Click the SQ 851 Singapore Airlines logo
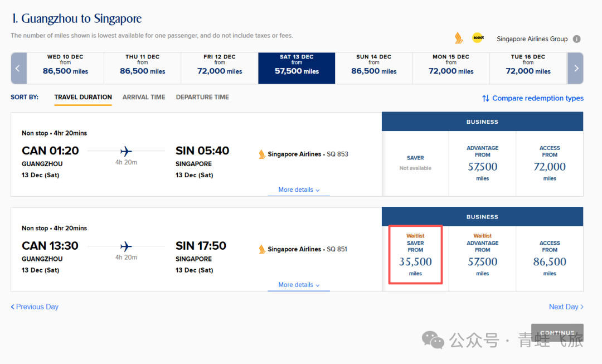Image resolution: width=602 pixels, height=364 pixels. [x=262, y=250]
